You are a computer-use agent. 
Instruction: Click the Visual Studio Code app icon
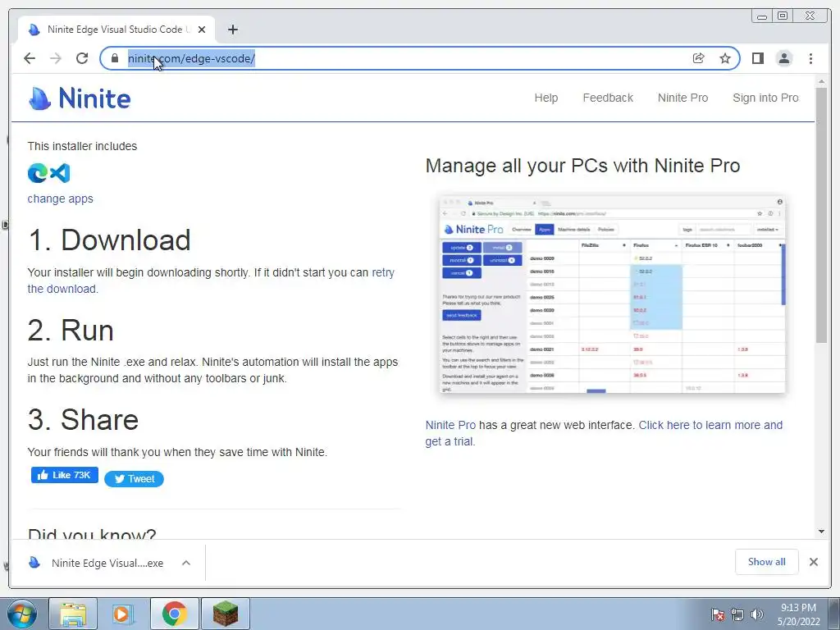60,173
